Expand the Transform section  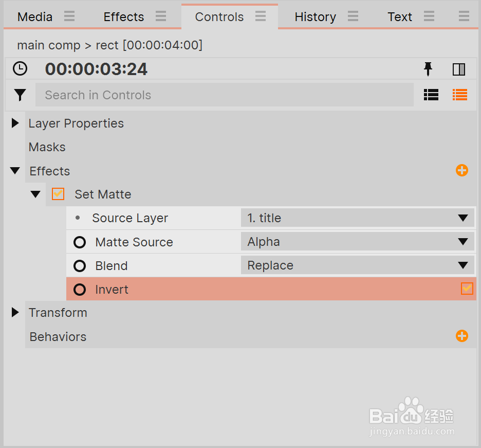coord(15,312)
